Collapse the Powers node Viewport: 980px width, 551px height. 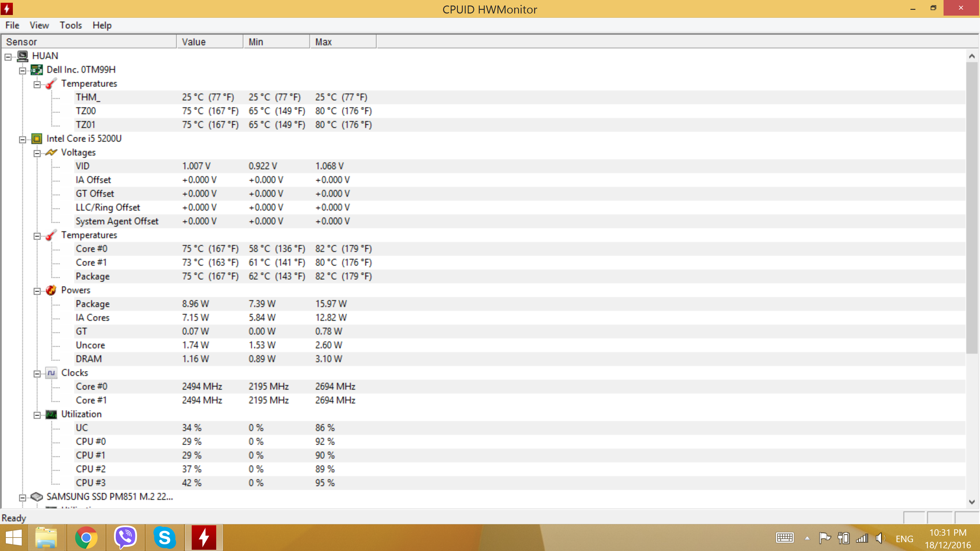point(37,291)
